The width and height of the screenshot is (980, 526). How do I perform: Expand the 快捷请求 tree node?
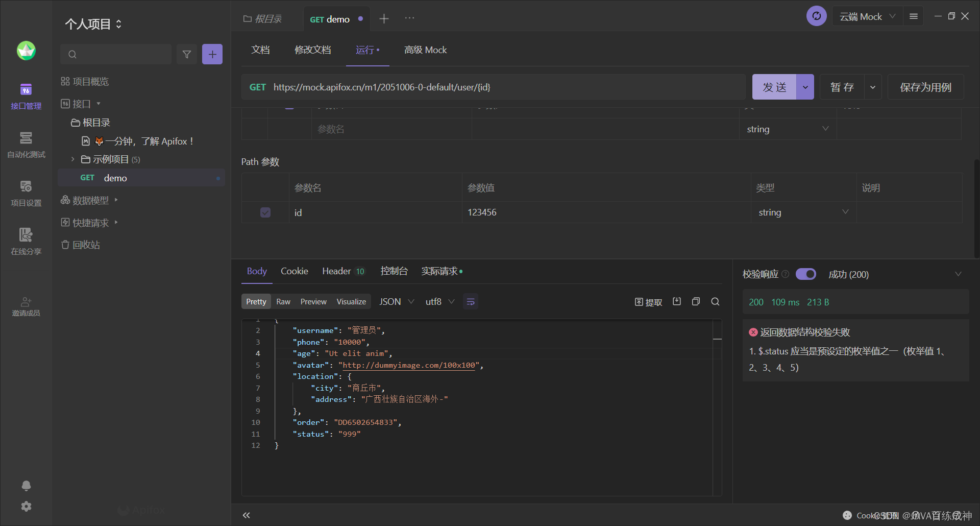click(116, 222)
